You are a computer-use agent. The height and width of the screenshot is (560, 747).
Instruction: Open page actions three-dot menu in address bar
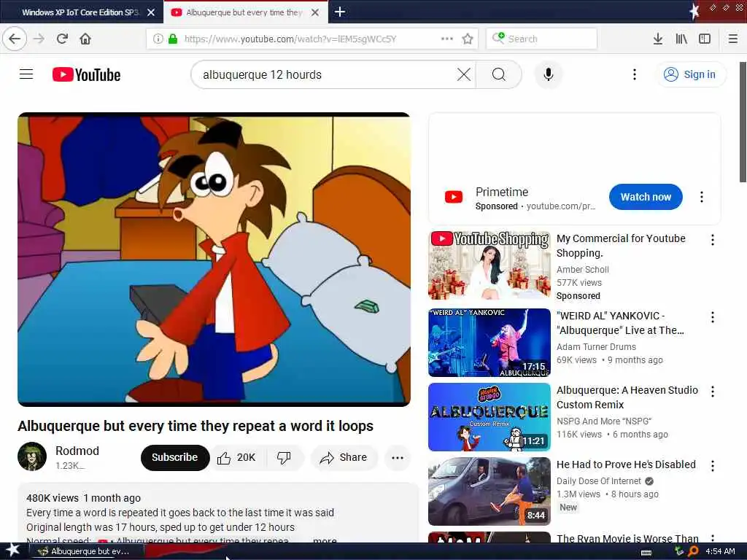tap(447, 39)
